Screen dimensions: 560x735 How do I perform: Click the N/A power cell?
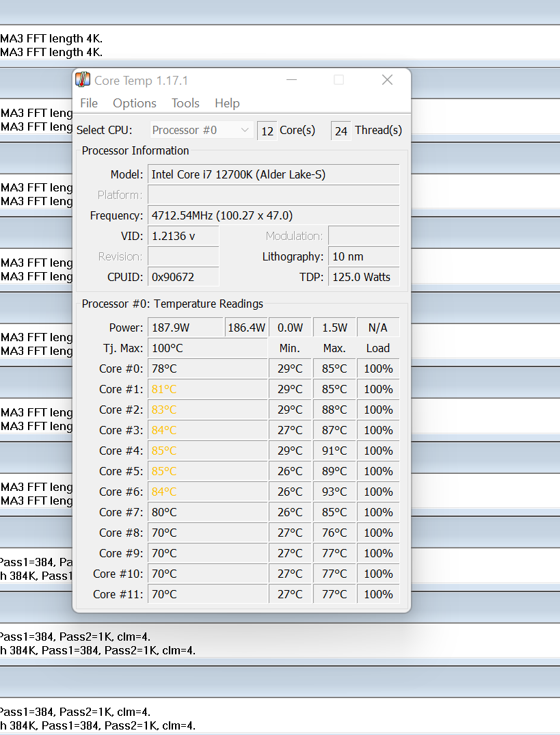pos(378,328)
